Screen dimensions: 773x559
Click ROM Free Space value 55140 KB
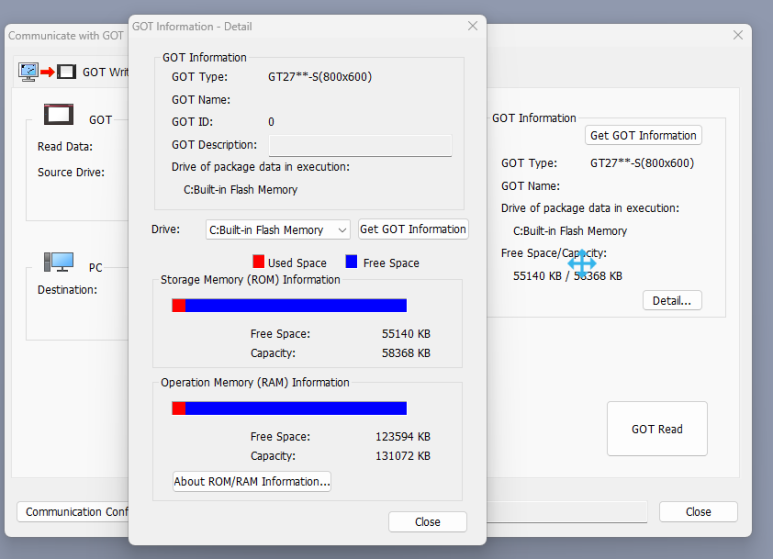tap(406, 334)
